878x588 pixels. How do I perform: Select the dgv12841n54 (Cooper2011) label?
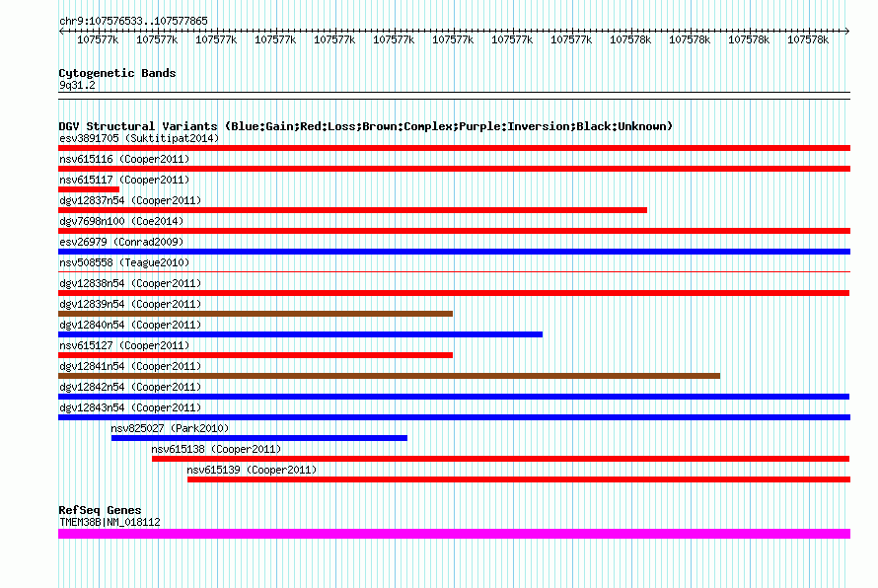[x=130, y=366]
